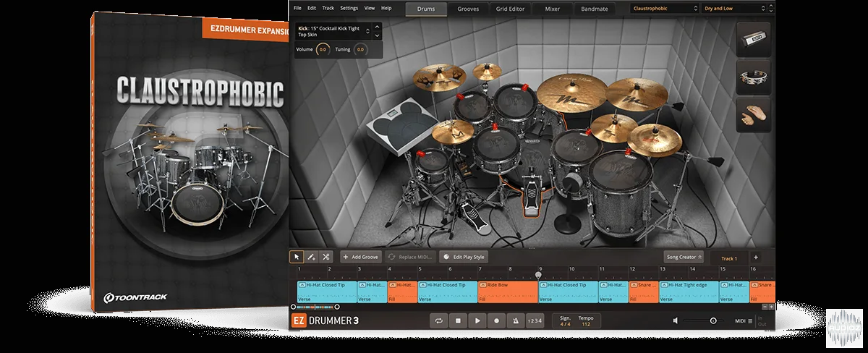Switch to the Bandmate tab
The width and height of the screenshot is (868, 353).
595,9
